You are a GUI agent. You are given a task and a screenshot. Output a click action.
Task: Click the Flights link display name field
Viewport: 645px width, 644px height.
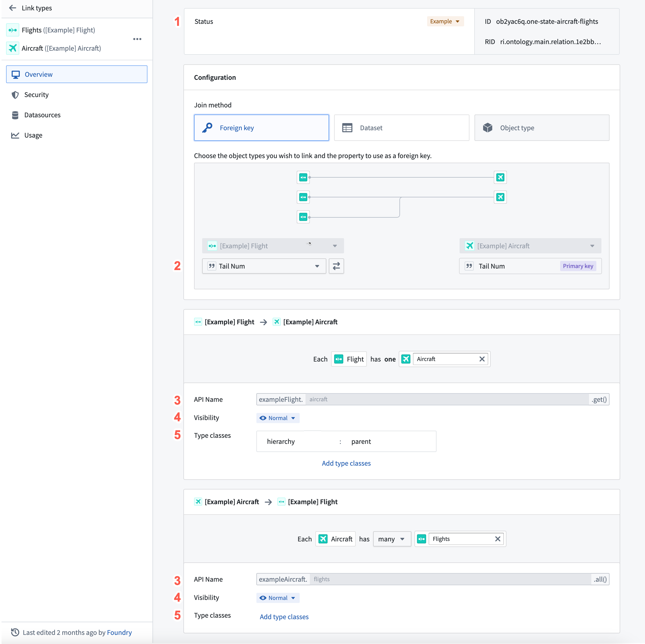tap(466, 539)
